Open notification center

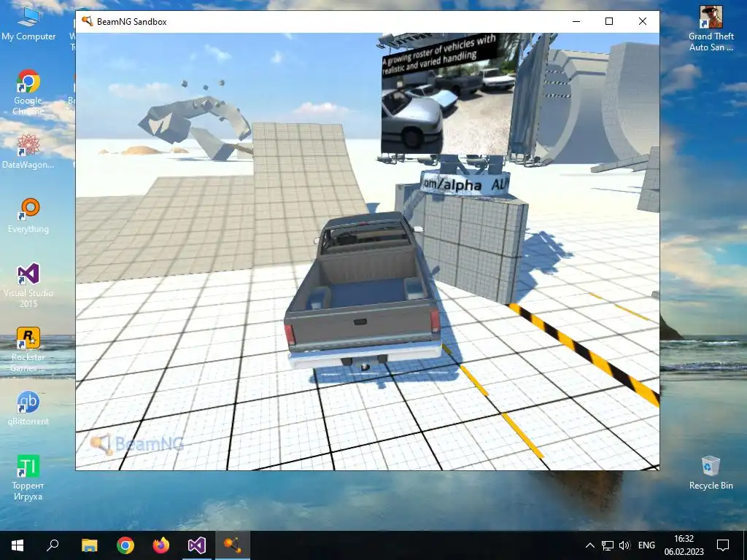723,545
